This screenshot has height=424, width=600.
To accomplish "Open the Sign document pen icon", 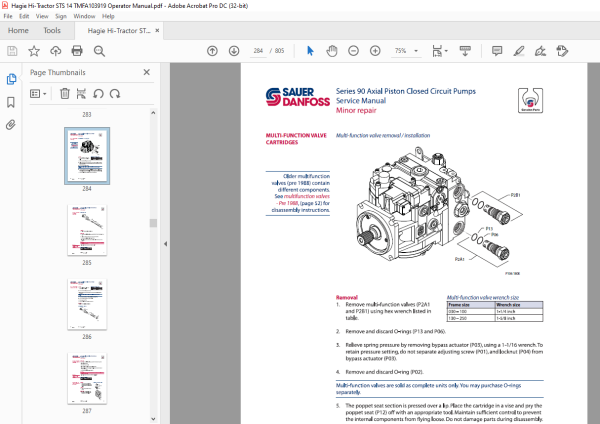I will pos(540,51).
